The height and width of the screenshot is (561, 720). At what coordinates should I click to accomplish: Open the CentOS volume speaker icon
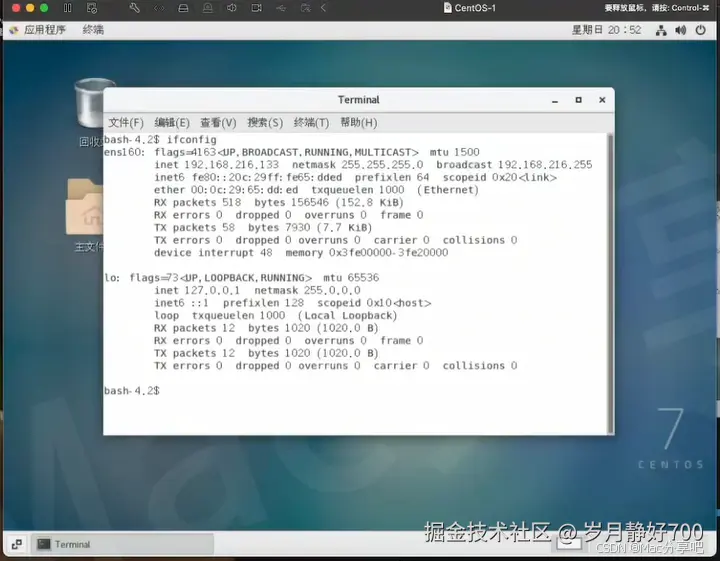pos(681,31)
